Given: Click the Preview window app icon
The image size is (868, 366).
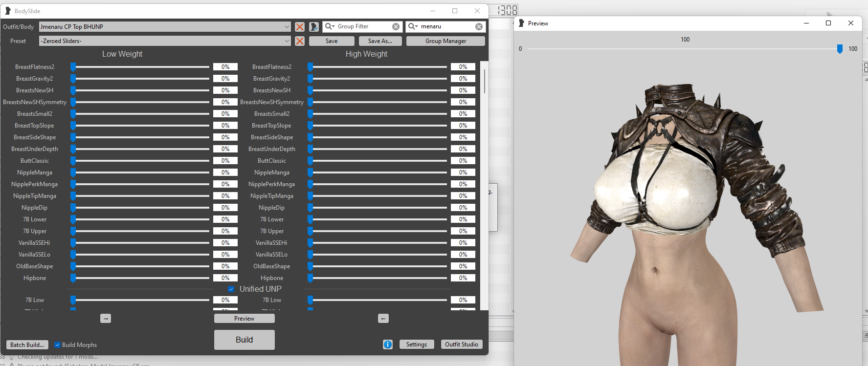Looking at the screenshot, I should (521, 23).
